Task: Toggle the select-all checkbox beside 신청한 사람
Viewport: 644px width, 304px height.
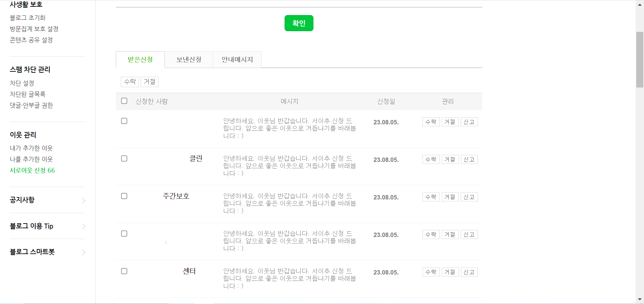Action: [x=124, y=101]
